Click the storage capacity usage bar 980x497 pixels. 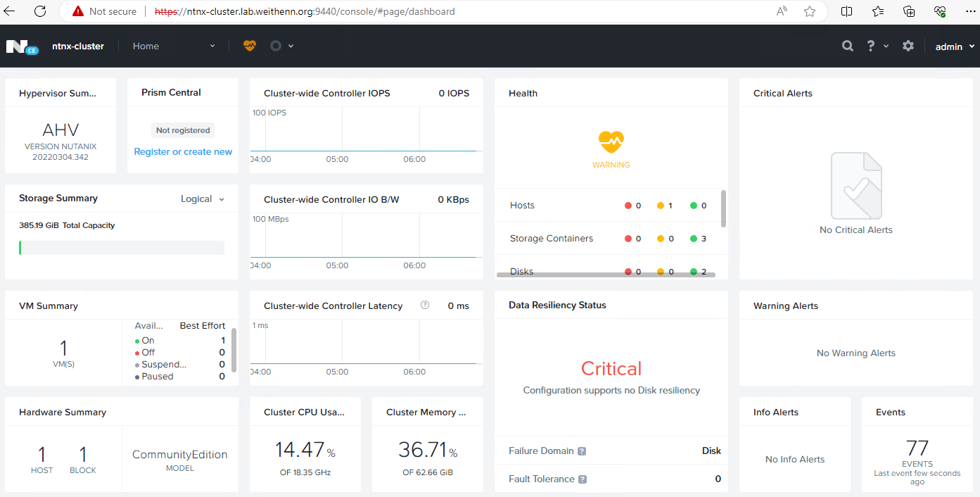pos(122,247)
